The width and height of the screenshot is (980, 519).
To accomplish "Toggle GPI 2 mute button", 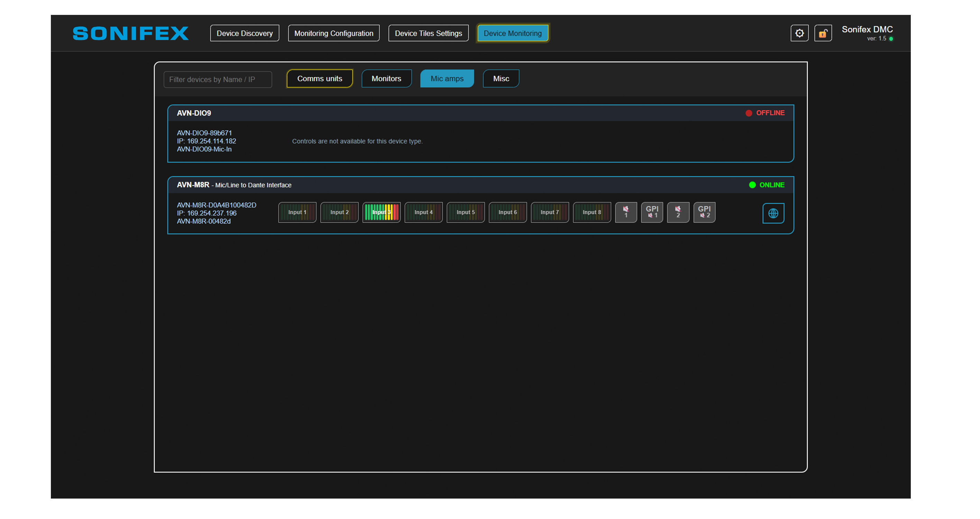I will (704, 212).
